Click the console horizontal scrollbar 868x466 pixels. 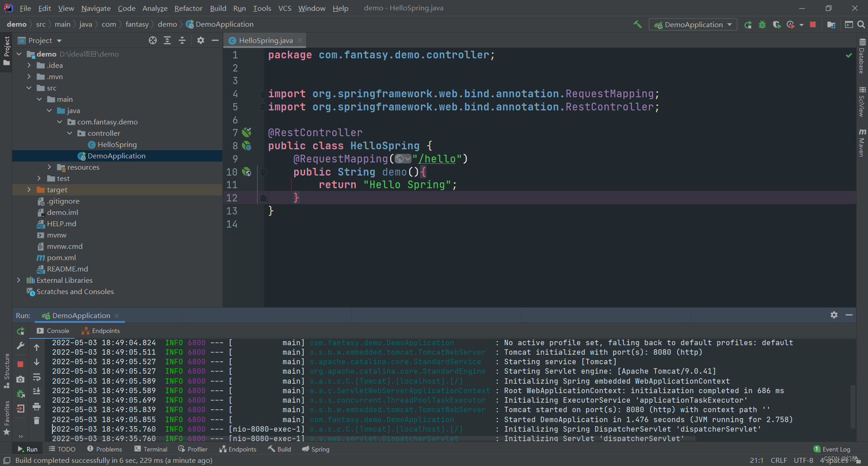click(x=371, y=438)
